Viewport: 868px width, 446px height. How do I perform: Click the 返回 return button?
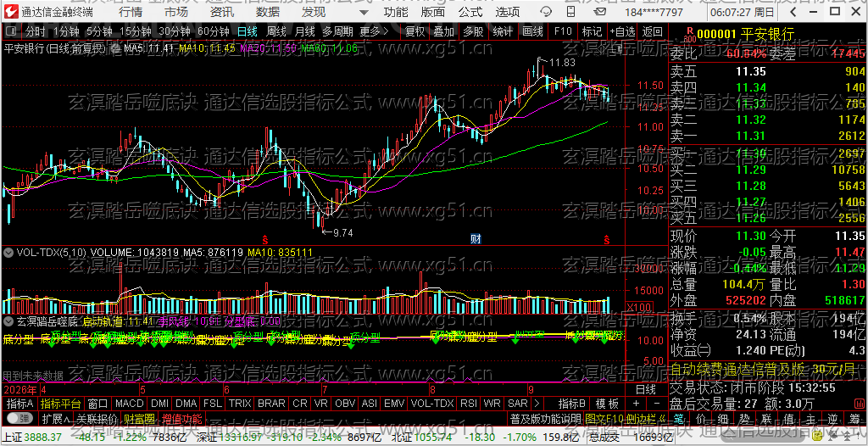tap(652, 31)
